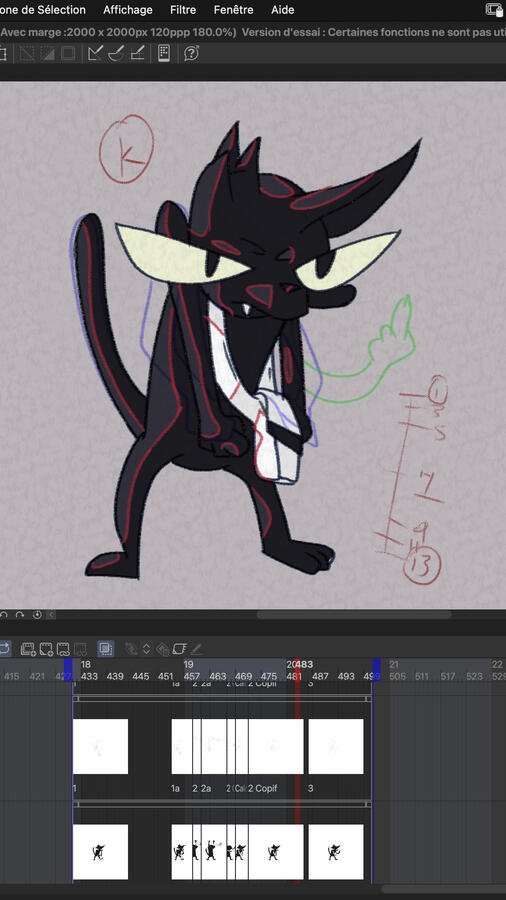Screen dimensions: 506x900
Task: Click the timeline horizontal scrollbar at bottom
Action: [443, 889]
